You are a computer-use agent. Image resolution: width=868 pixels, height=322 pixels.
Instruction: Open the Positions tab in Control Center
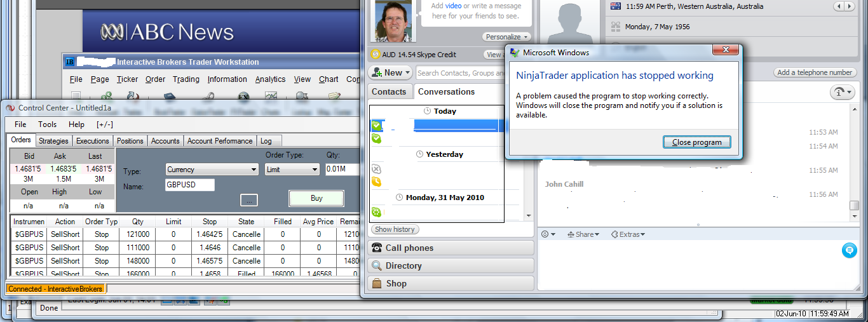130,141
